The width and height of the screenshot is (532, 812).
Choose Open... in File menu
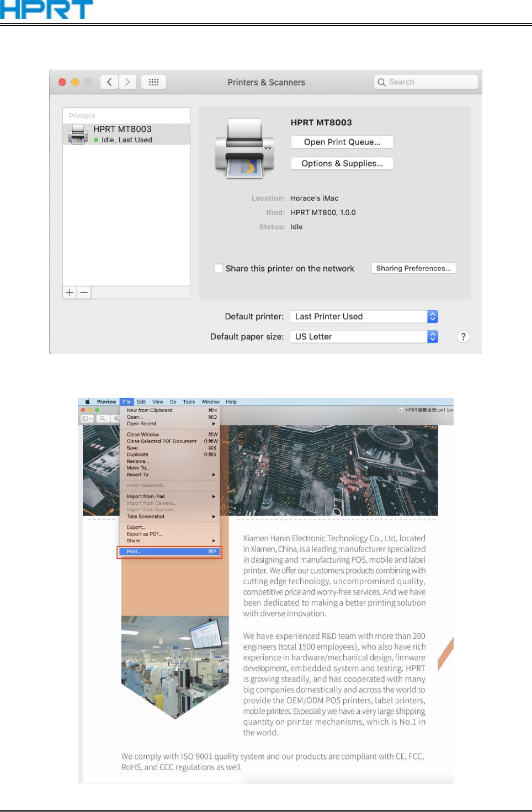[x=171, y=417]
